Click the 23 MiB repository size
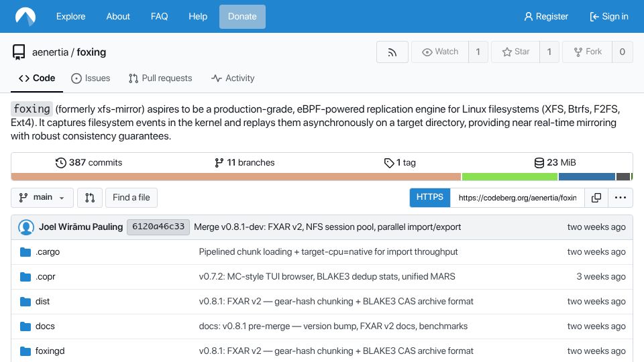Screen dimensions: 644x362 pos(555,163)
